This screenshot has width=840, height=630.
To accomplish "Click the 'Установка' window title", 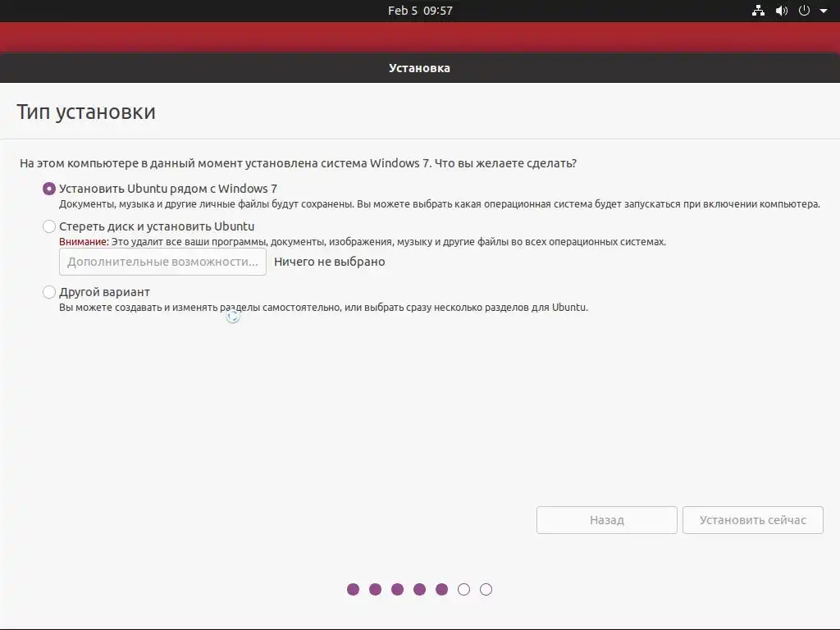I will [x=419, y=68].
